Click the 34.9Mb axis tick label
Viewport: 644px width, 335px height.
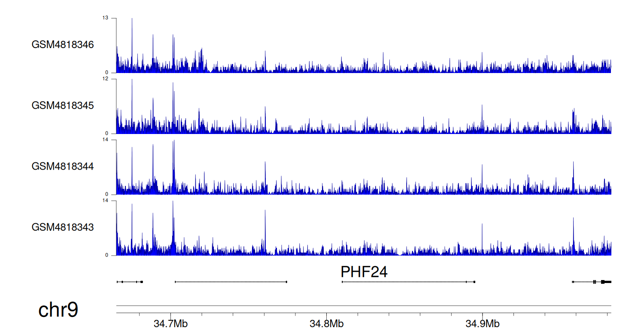(x=483, y=323)
